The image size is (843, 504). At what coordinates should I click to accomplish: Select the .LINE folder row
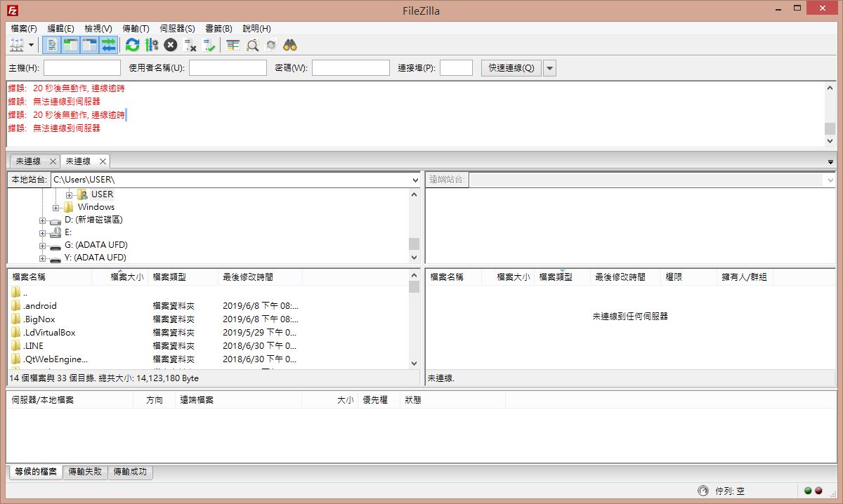(207, 346)
